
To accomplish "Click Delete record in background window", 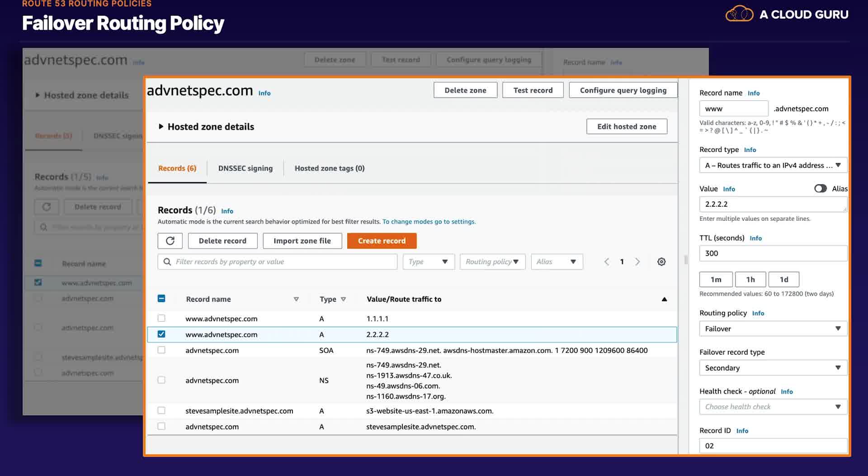I will coord(98,207).
